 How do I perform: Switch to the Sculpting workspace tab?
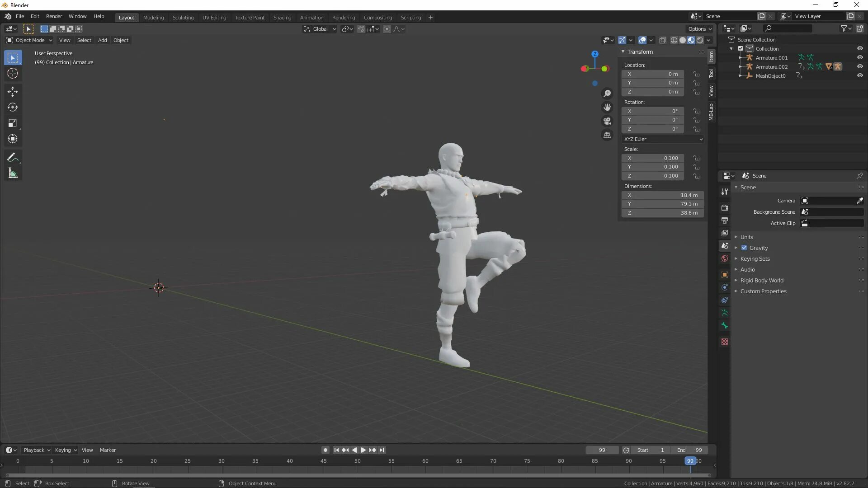pyautogui.click(x=183, y=18)
